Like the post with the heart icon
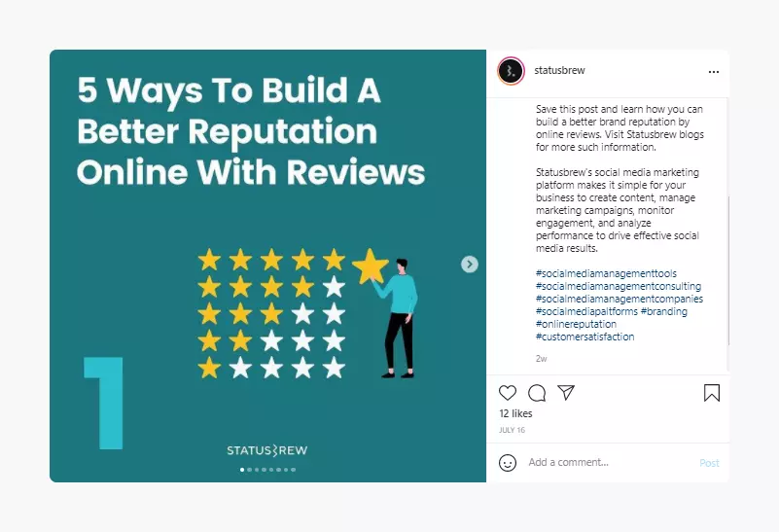The width and height of the screenshot is (779, 532). [x=508, y=393]
